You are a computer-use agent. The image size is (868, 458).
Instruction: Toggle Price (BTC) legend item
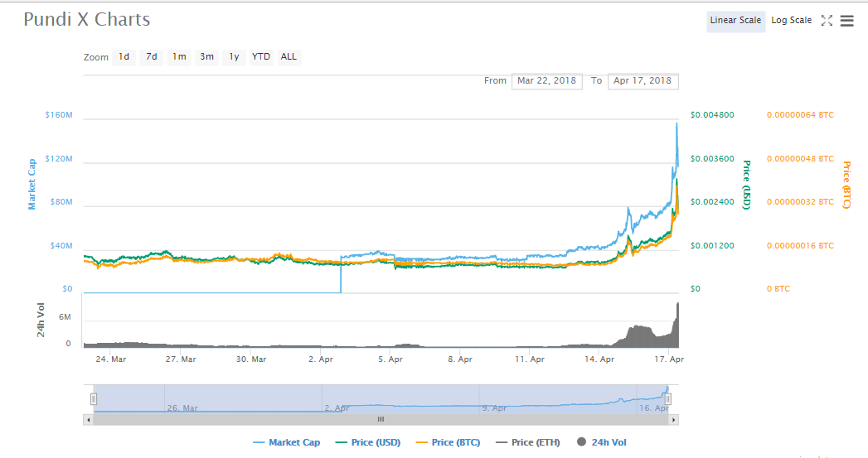448,442
